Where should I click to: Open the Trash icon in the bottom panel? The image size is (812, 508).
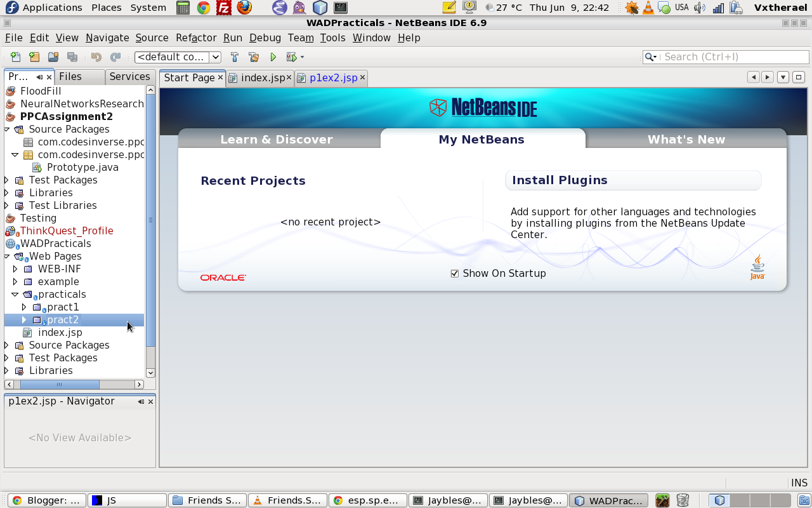pyautogui.click(x=683, y=500)
